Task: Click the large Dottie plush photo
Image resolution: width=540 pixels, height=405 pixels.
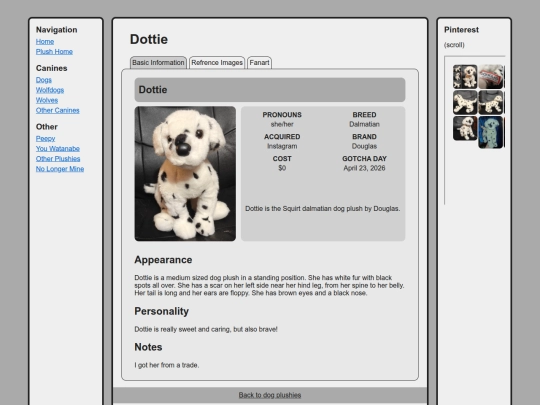Action: 185,174
